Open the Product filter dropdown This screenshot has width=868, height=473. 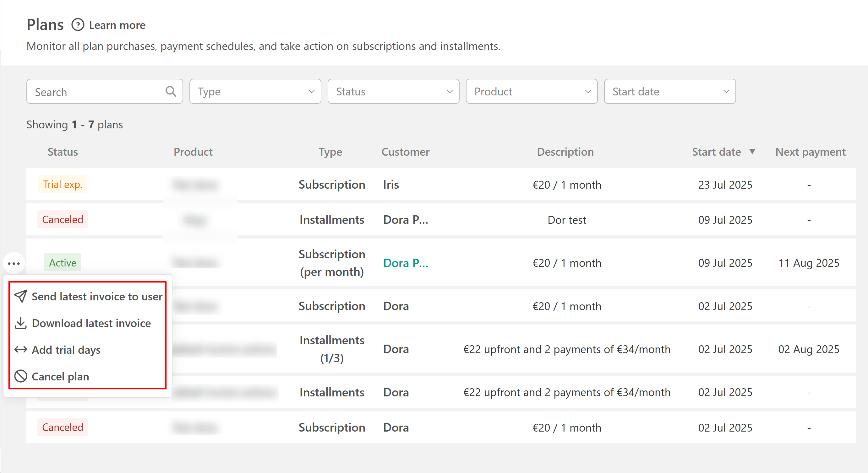[531, 92]
